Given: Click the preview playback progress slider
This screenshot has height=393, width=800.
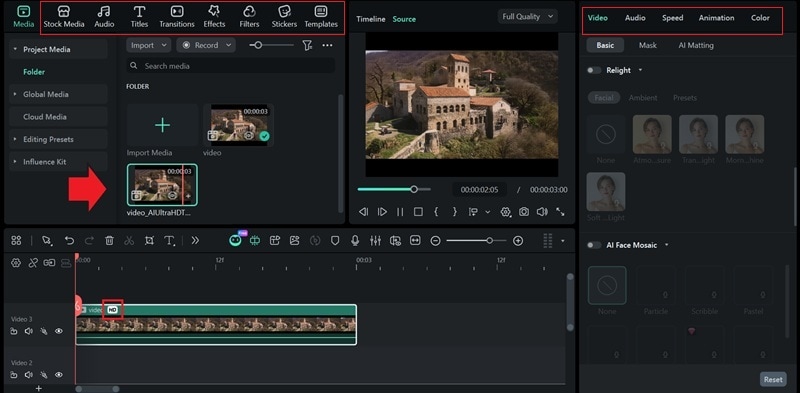Looking at the screenshot, I should [394, 189].
